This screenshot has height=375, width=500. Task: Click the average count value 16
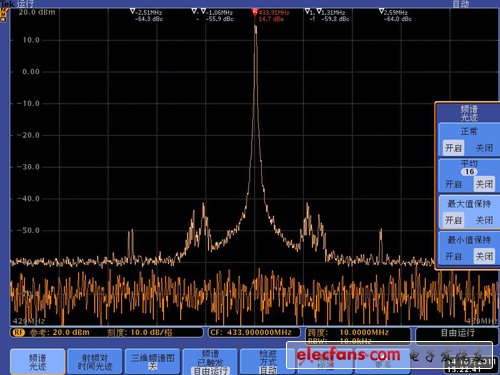[x=469, y=172]
